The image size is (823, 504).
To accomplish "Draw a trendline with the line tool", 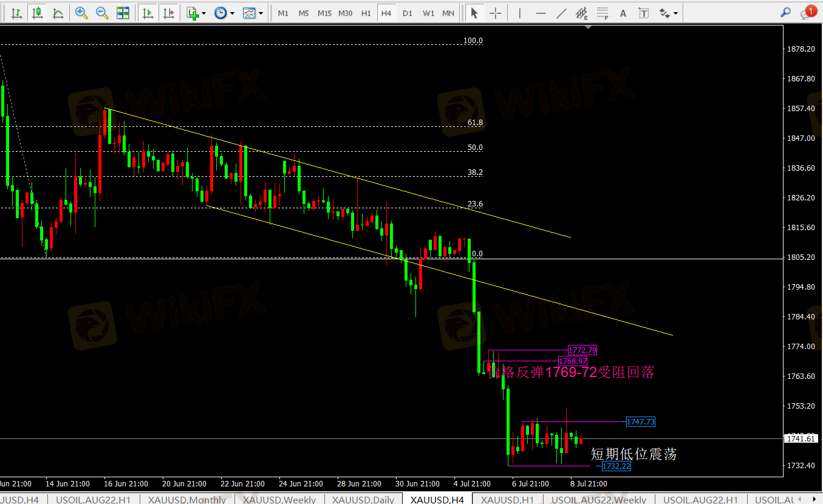I will (562, 13).
